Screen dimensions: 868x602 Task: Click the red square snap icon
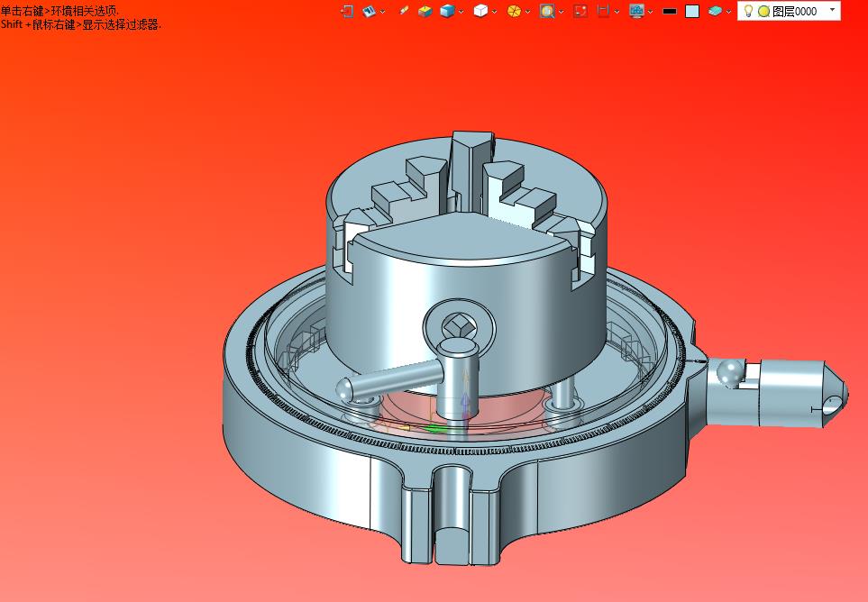580,11
